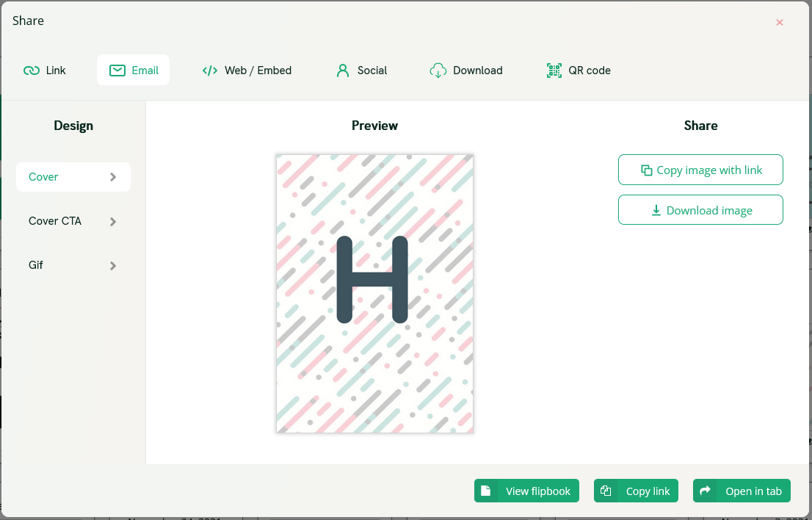
Task: Select the flipbook cover preview thumbnail
Action: pyautogui.click(x=375, y=294)
